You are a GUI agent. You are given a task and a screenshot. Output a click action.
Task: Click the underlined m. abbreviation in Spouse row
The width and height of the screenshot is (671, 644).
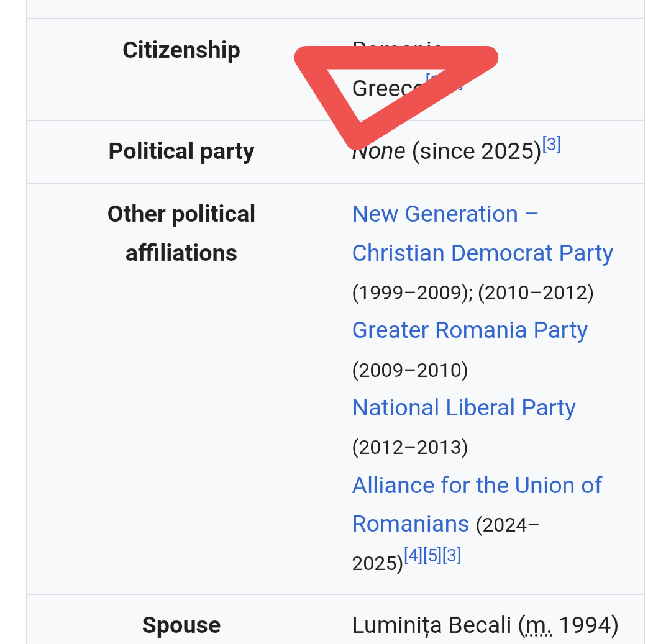point(538,625)
